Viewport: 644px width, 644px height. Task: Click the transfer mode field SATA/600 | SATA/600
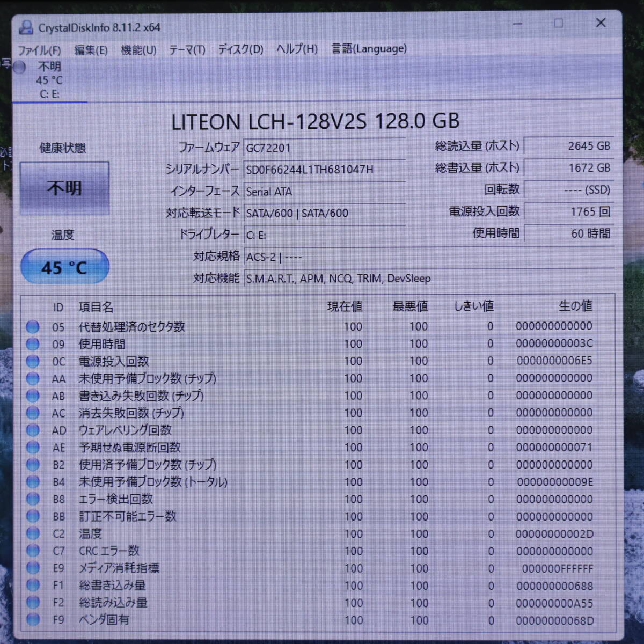(x=325, y=213)
